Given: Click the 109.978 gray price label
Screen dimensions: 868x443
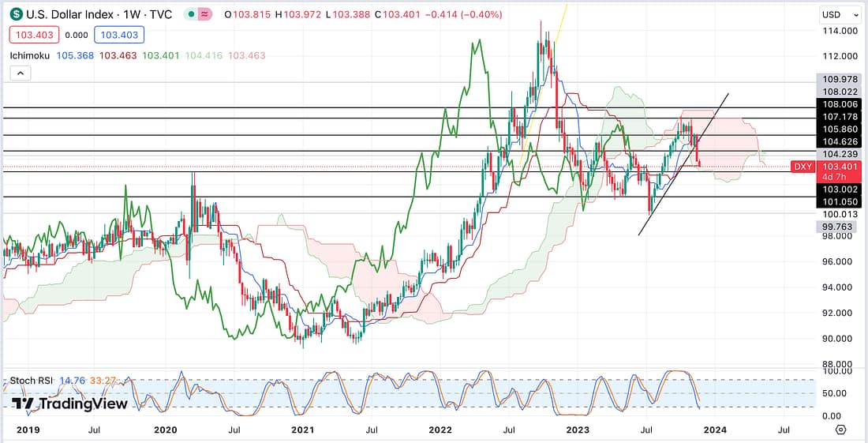Looking at the screenshot, I should [x=840, y=79].
